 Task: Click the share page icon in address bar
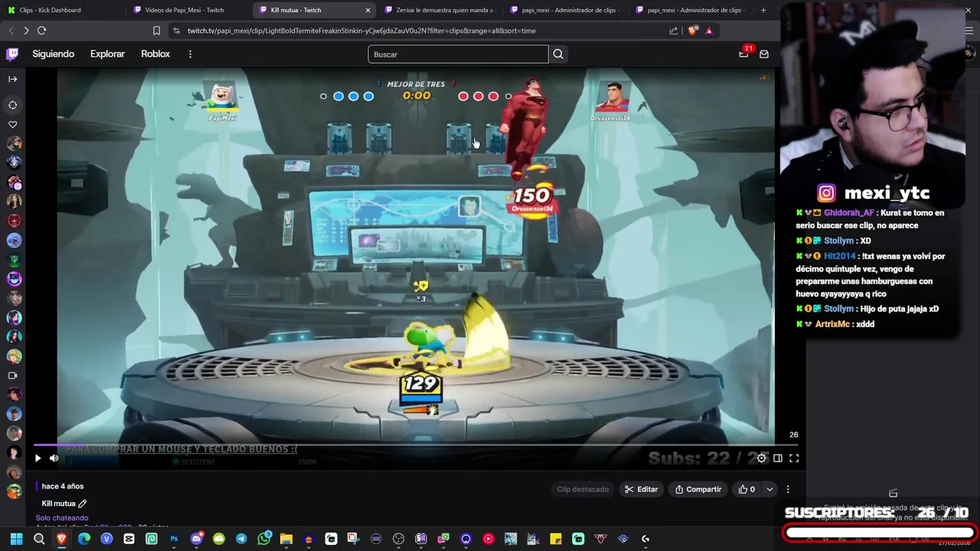pyautogui.click(x=674, y=31)
